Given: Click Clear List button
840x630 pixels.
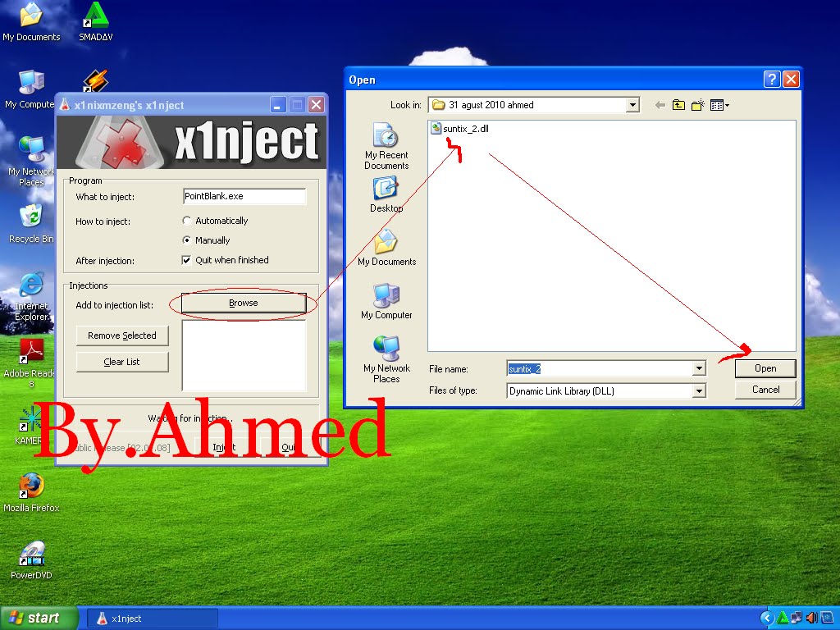Looking at the screenshot, I should (x=122, y=362).
